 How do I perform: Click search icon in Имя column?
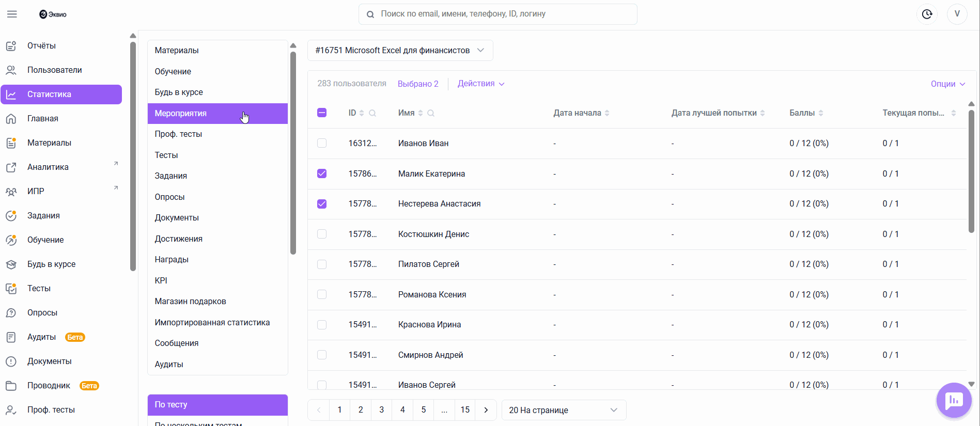pos(431,113)
